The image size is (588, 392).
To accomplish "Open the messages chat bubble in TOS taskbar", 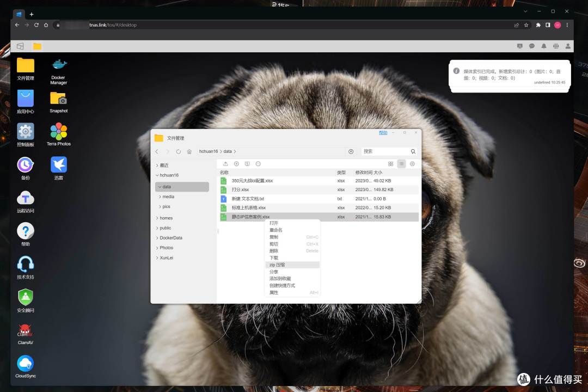I will click(x=532, y=46).
